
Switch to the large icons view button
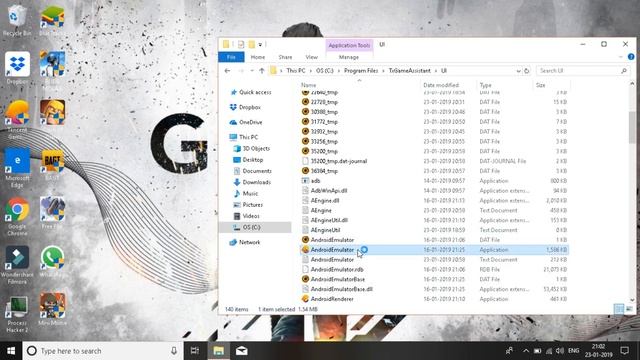[x=629, y=309]
